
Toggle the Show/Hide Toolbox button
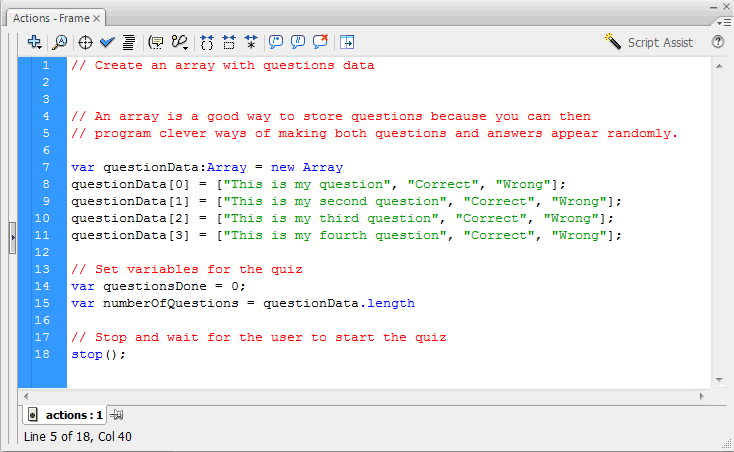(x=347, y=42)
